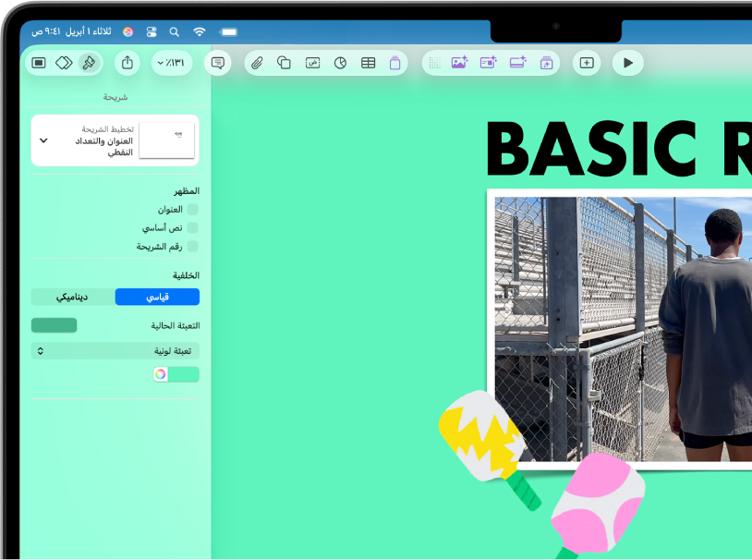The image size is (752, 560).
Task: Select the BASIC title text on the slide
Action: pos(591,149)
